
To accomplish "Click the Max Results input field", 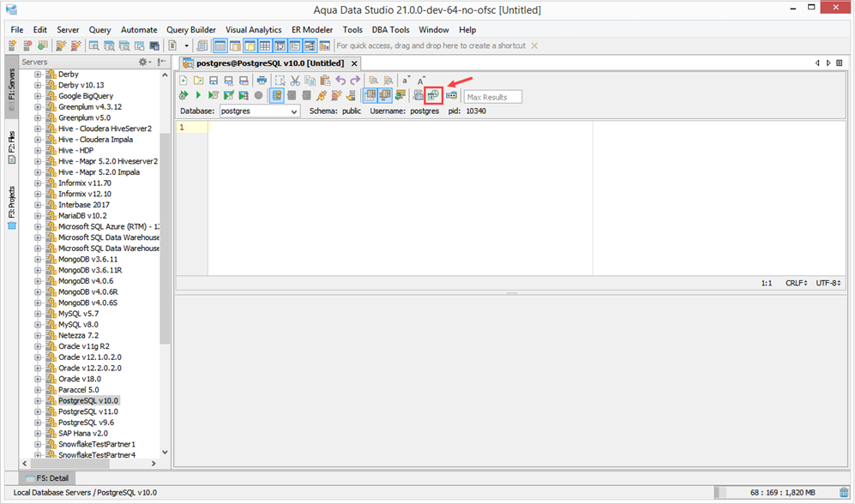I will [x=493, y=97].
